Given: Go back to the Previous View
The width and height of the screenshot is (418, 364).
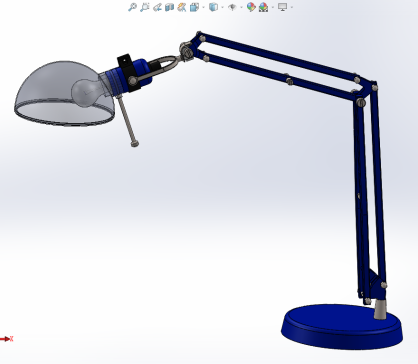Looking at the screenshot, I should tap(157, 7).
